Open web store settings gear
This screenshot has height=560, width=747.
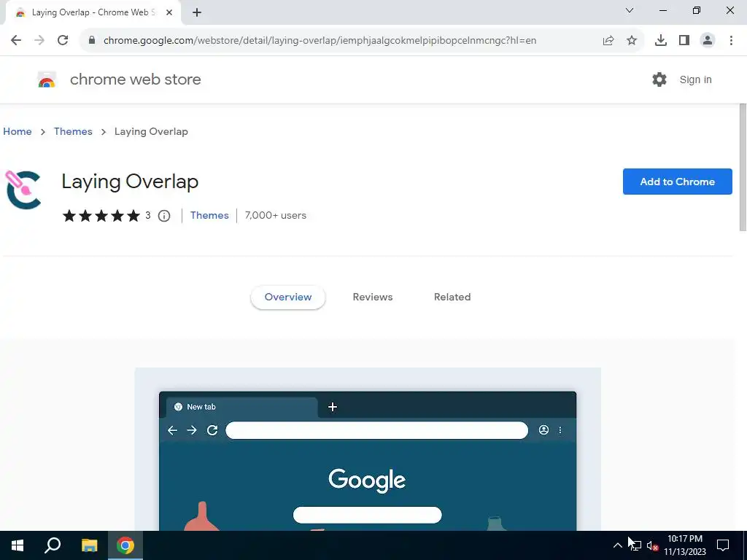(x=659, y=79)
